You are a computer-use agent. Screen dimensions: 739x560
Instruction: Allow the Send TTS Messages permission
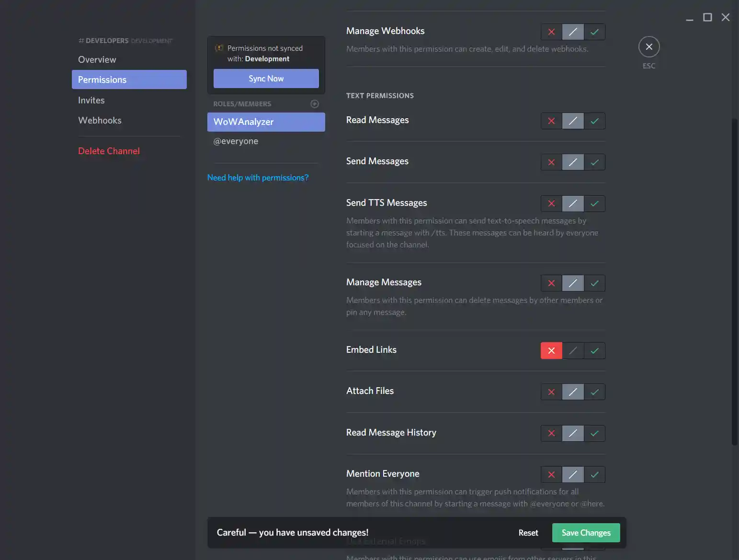pos(594,204)
